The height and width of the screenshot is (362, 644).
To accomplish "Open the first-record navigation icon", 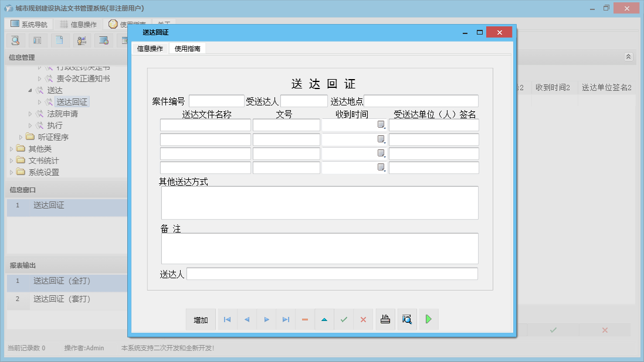I will click(x=227, y=319).
